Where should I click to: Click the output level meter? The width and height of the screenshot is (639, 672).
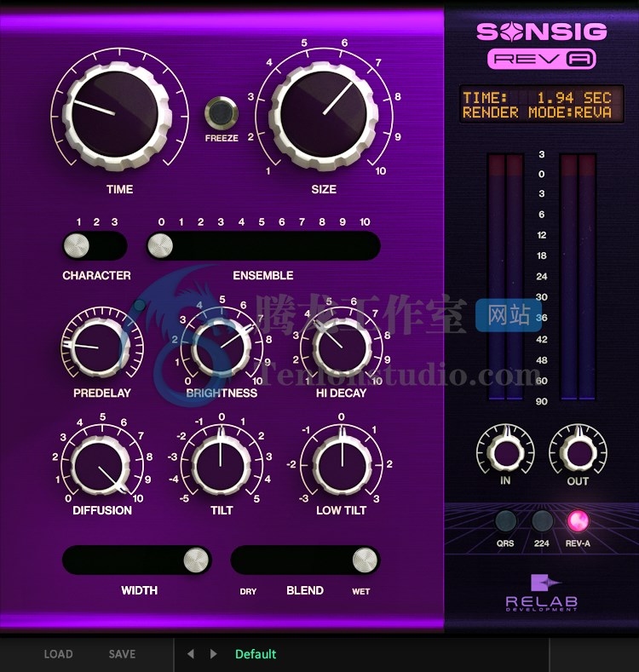pyautogui.click(x=579, y=277)
